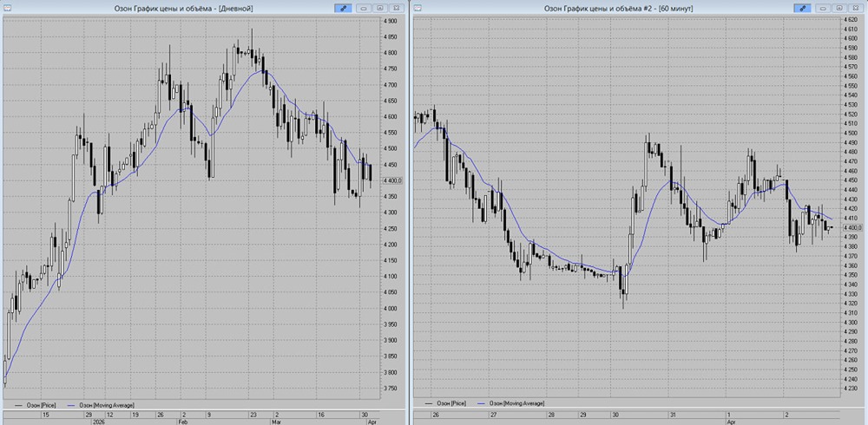Viewport: 868px width, 425px height.
Task: Click the '28' date label on the 60 минут time axis
Action: pos(551,415)
